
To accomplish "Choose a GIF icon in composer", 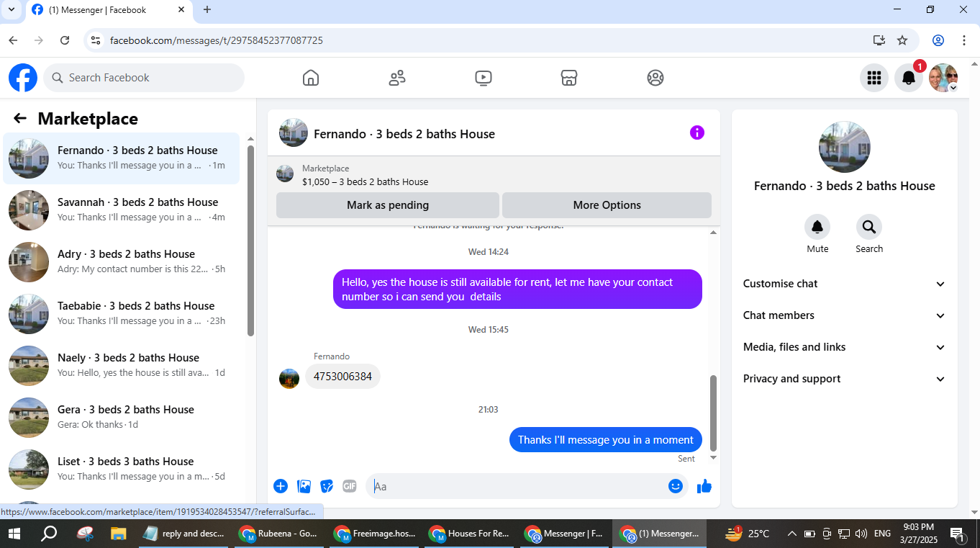I will [350, 486].
